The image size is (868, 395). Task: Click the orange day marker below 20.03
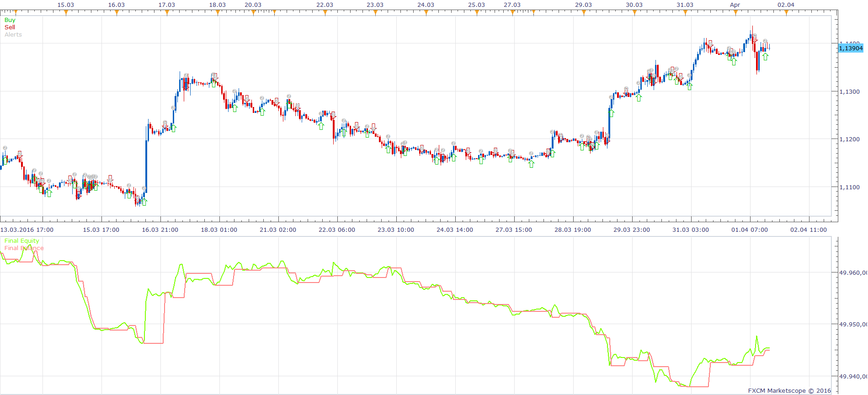coord(253,13)
